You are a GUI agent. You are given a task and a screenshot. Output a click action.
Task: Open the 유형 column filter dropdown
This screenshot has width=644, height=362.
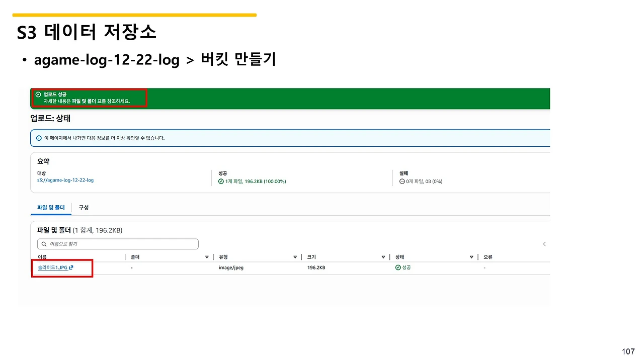(295, 257)
